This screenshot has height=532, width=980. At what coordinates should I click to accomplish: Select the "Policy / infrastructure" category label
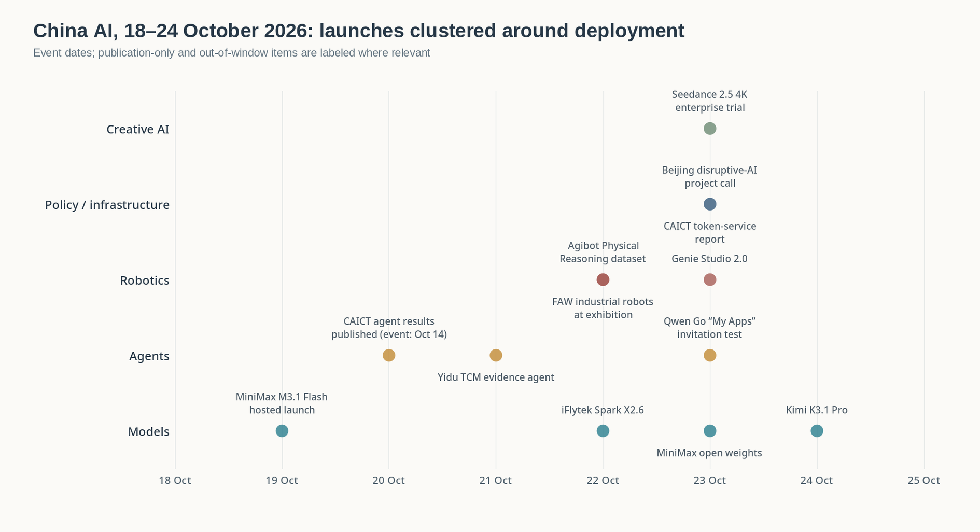(107, 205)
